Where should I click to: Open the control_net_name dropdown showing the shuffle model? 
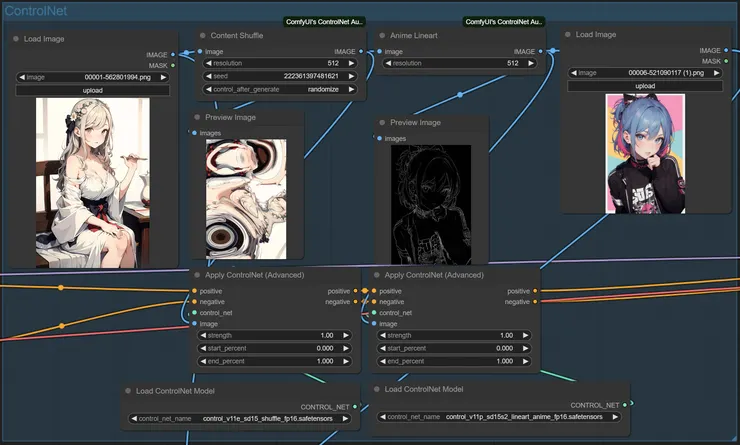point(240,419)
